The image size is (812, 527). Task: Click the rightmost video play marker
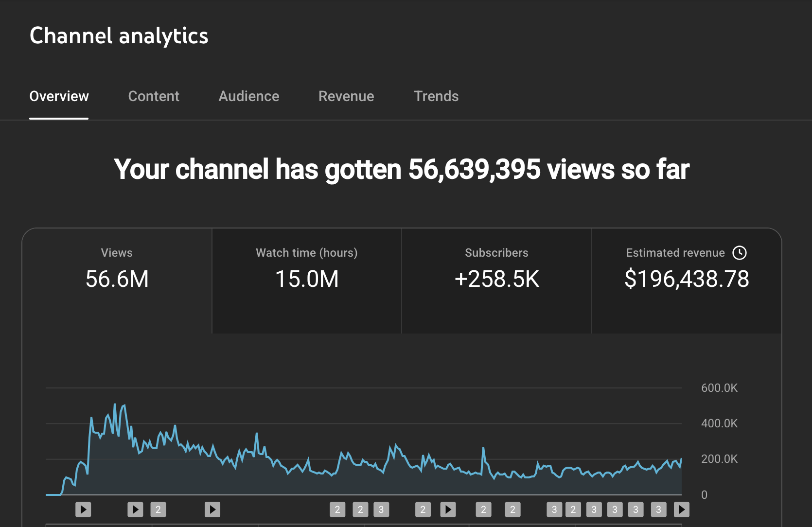coord(682,509)
